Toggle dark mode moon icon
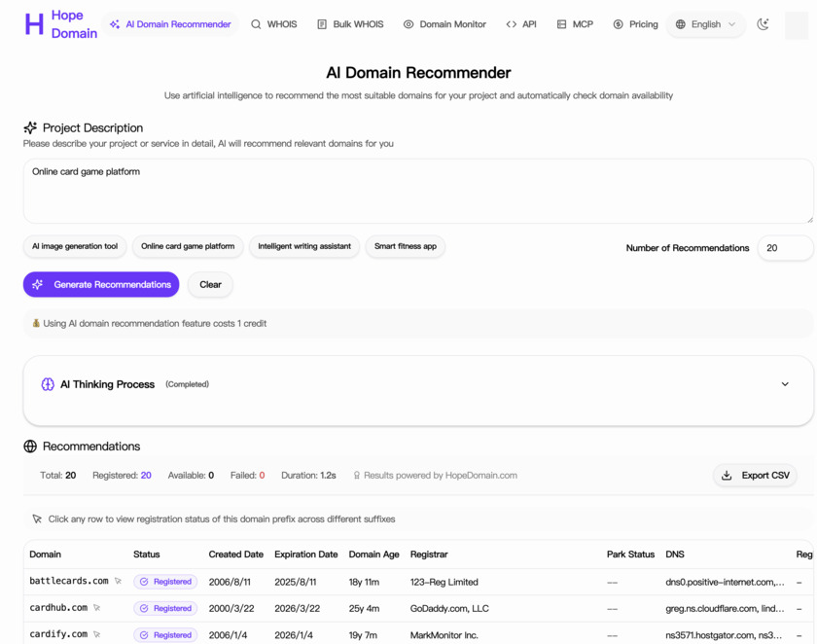The height and width of the screenshot is (644, 817). click(764, 24)
